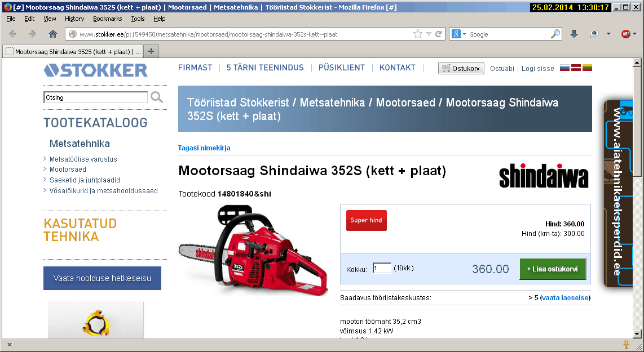Click the vertical scrollbar down arrow
Viewport: 644px width, 352px height.
point(637,334)
